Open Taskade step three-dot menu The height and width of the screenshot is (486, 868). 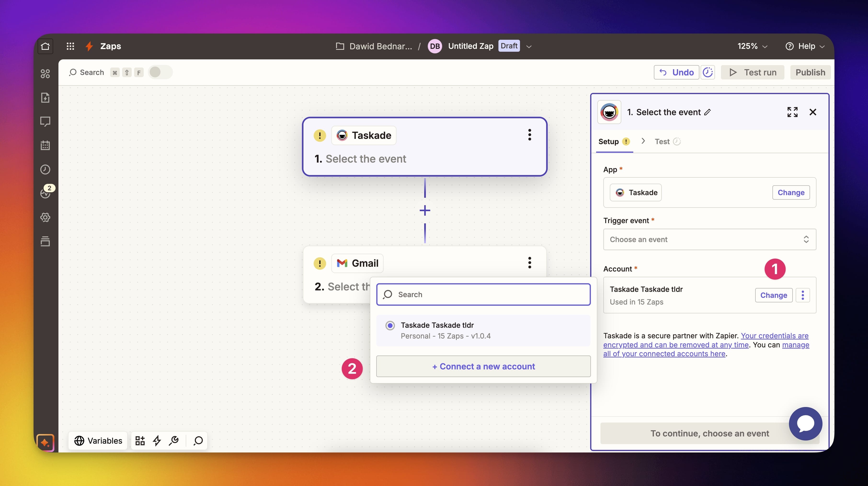point(529,135)
